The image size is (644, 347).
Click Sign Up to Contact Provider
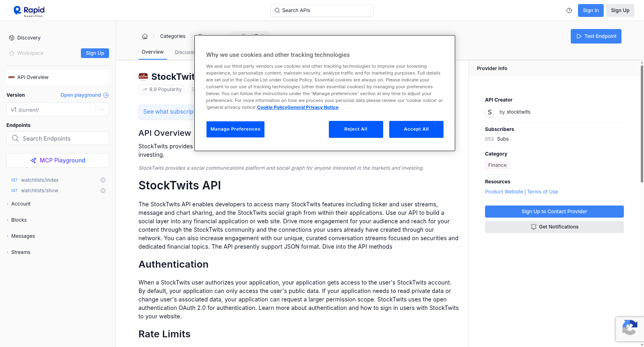click(554, 212)
